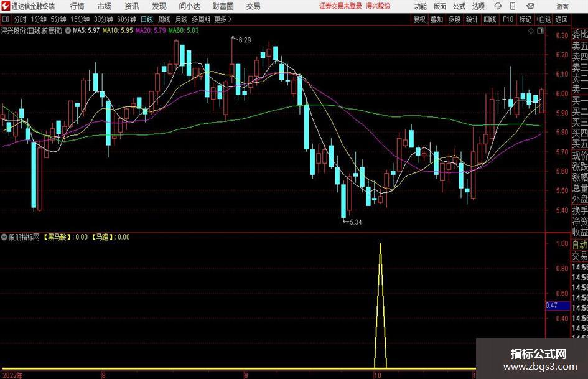Click the 浔兴股份(日线 前复权) chart title
Image resolution: width=588 pixels, height=379 pixels.
(32, 30)
